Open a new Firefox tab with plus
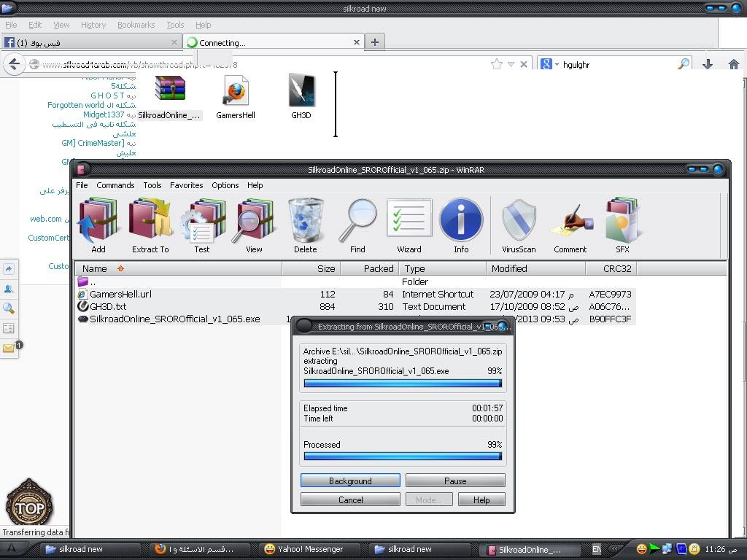Image resolution: width=747 pixels, height=560 pixels. [375, 42]
